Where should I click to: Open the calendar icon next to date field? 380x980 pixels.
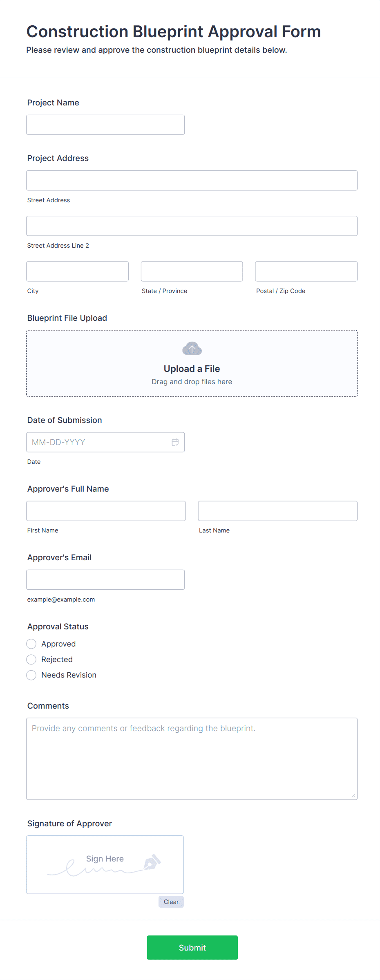(x=175, y=442)
